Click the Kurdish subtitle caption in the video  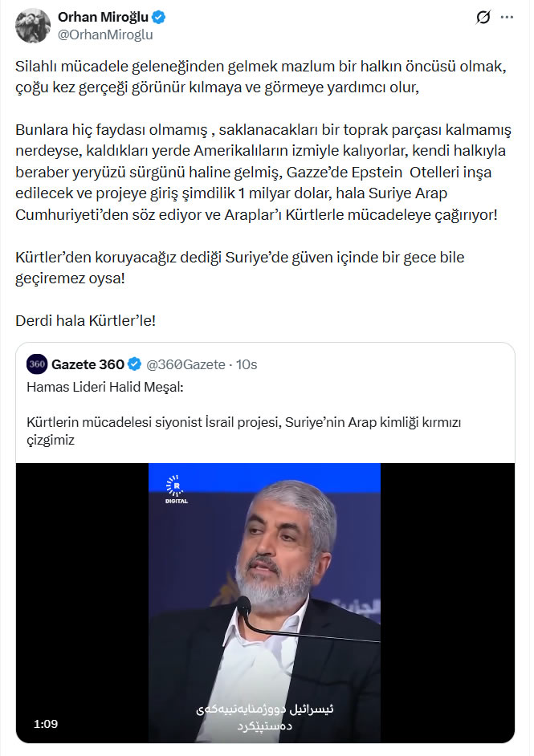click(265, 717)
